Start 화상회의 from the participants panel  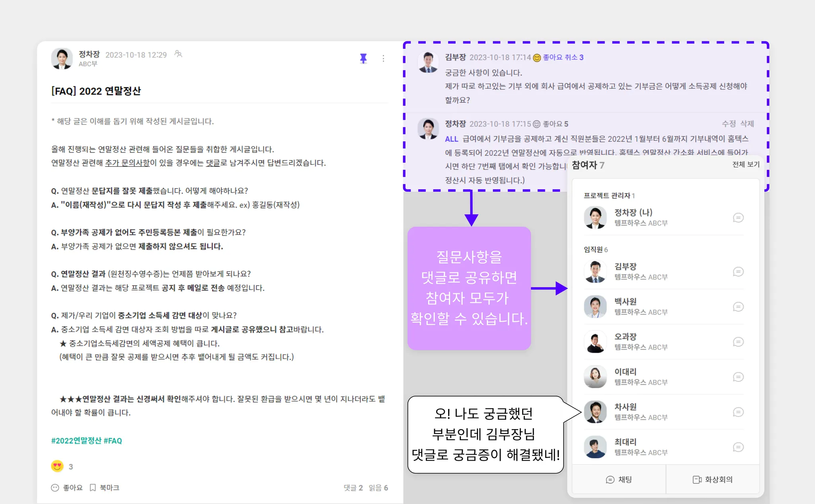pos(713,480)
